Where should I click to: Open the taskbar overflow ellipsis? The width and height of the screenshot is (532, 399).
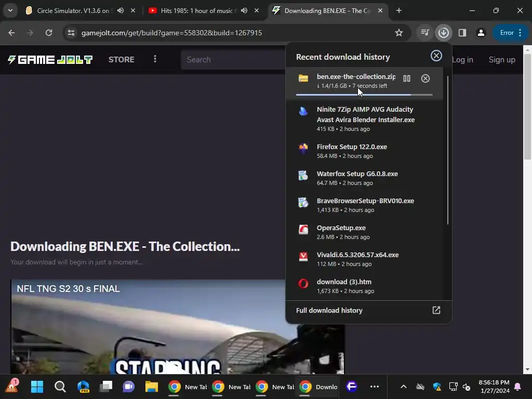pyautogui.click(x=375, y=387)
